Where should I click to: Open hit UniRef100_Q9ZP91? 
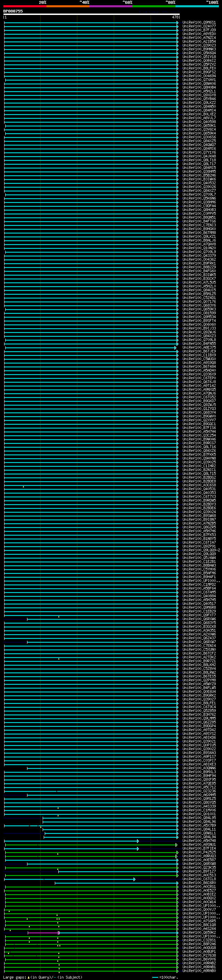pyautogui.click(x=199, y=546)
